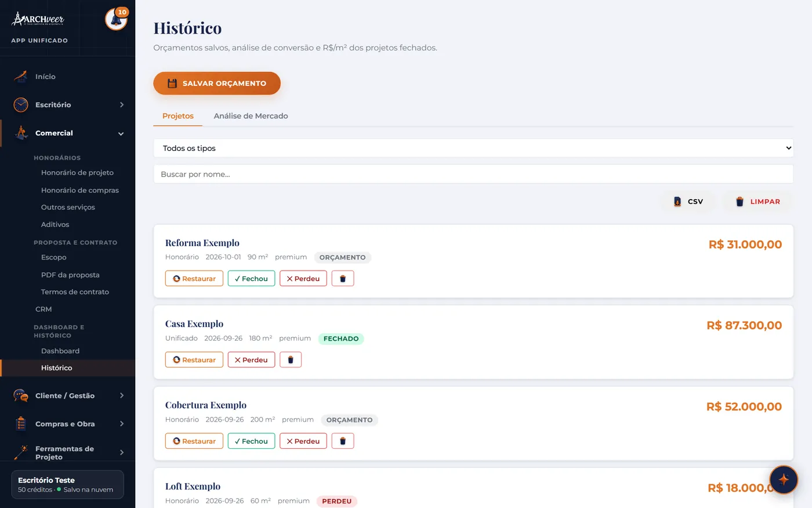Click the Escritório clock icon

(x=21, y=105)
